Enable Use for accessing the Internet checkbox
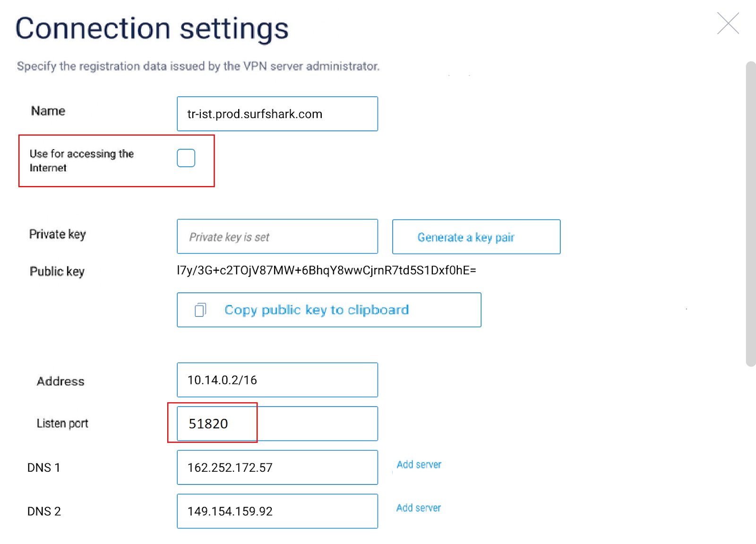The height and width of the screenshot is (544, 756). (186, 158)
